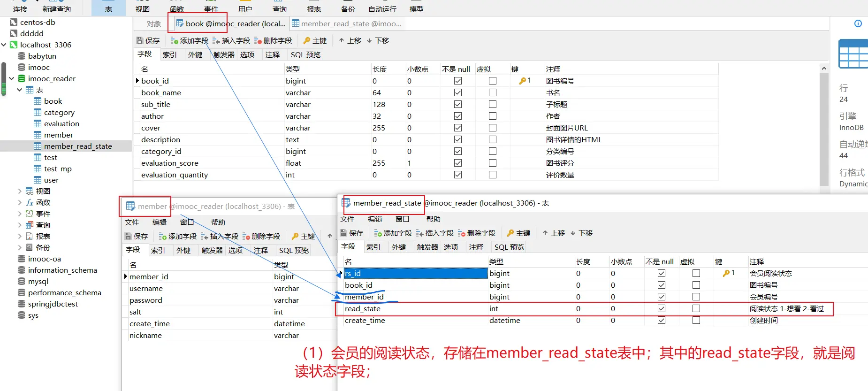Viewport: 868px width, 391px height.
Task: Switch to the book @imooc_reader tab
Action: pyautogui.click(x=230, y=23)
